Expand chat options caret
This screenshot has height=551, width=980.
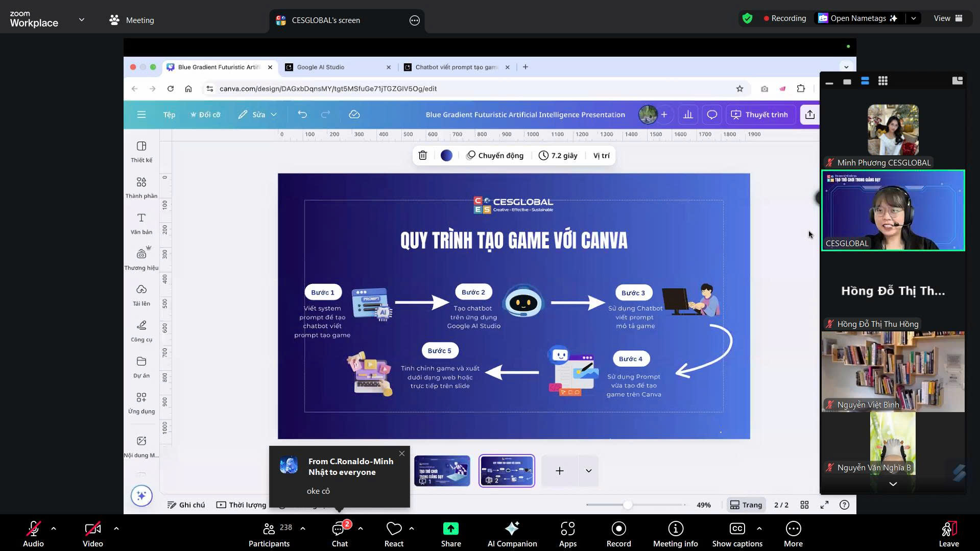[x=361, y=529]
